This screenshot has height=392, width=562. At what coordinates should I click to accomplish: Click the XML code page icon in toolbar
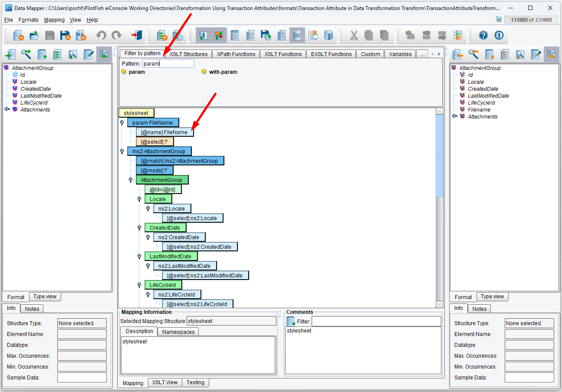(x=250, y=35)
